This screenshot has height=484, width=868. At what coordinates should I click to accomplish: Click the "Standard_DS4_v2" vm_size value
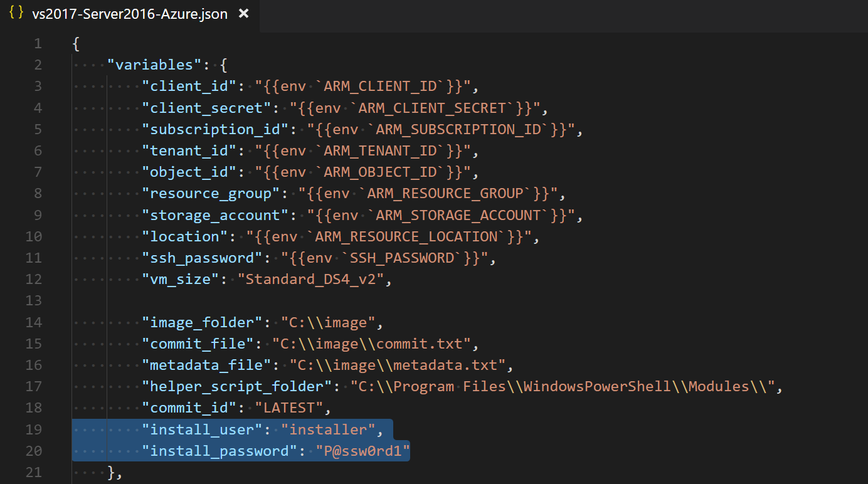(x=310, y=278)
